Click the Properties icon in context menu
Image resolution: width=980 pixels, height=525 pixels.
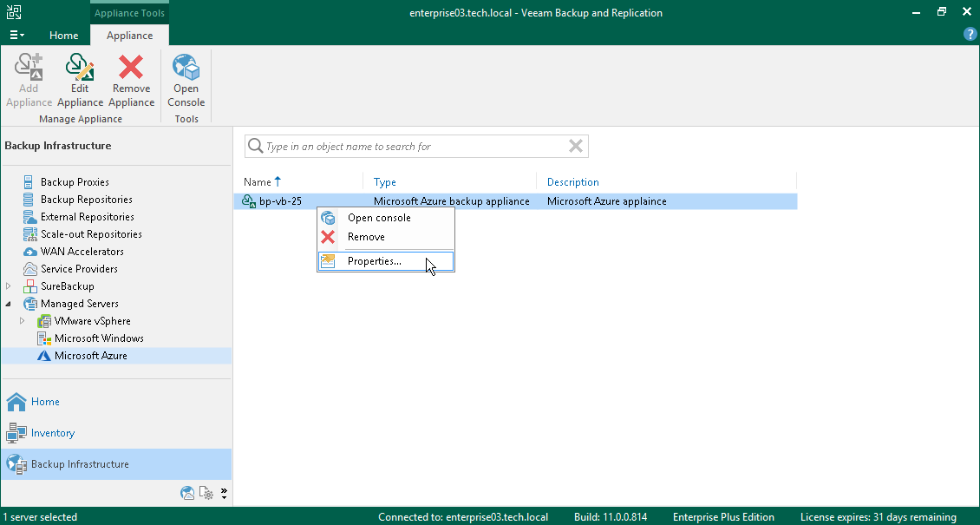pos(328,261)
